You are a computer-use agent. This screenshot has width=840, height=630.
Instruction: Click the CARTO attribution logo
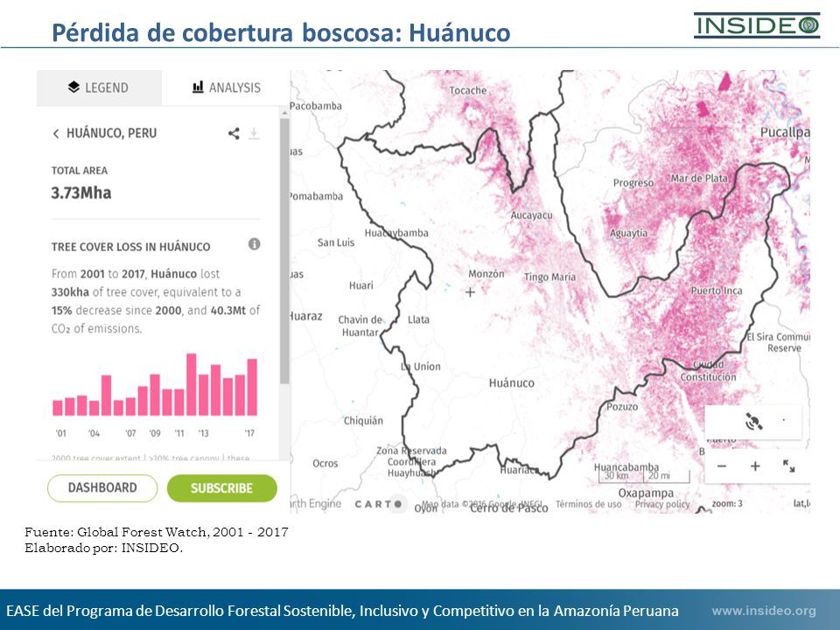(378, 504)
